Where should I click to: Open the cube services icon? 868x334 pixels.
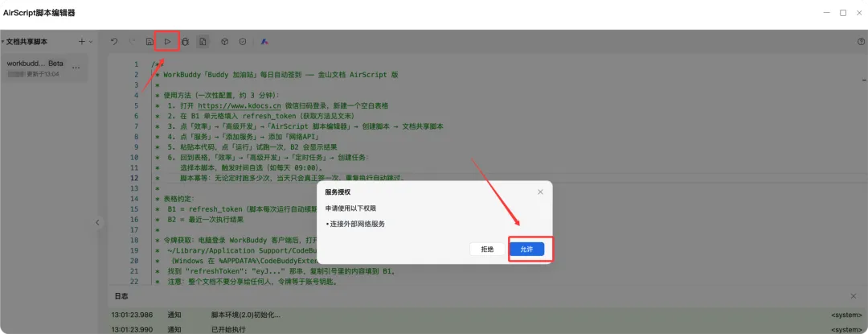[x=225, y=41]
